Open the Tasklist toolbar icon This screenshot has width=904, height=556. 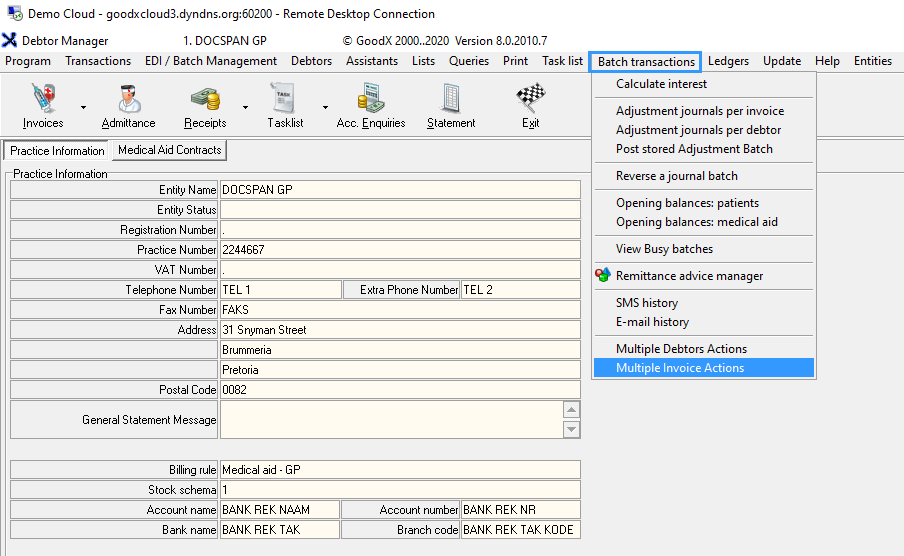[x=285, y=105]
